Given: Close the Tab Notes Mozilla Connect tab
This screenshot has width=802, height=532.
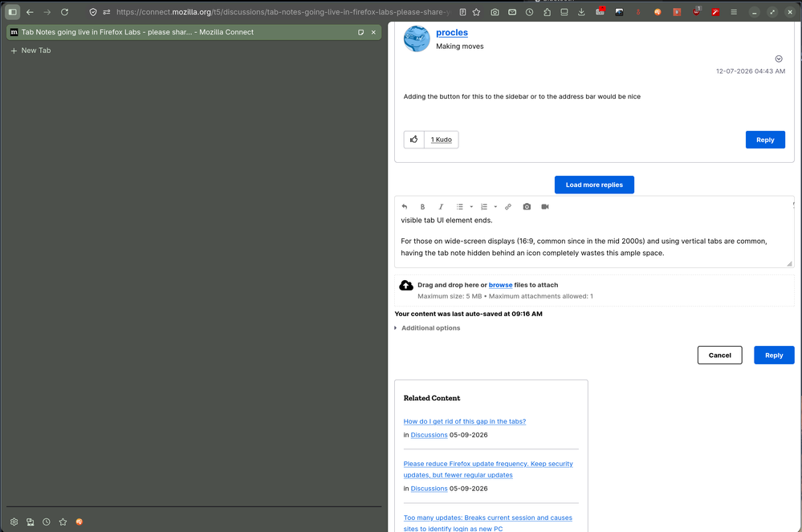Looking at the screenshot, I should tap(373, 32).
